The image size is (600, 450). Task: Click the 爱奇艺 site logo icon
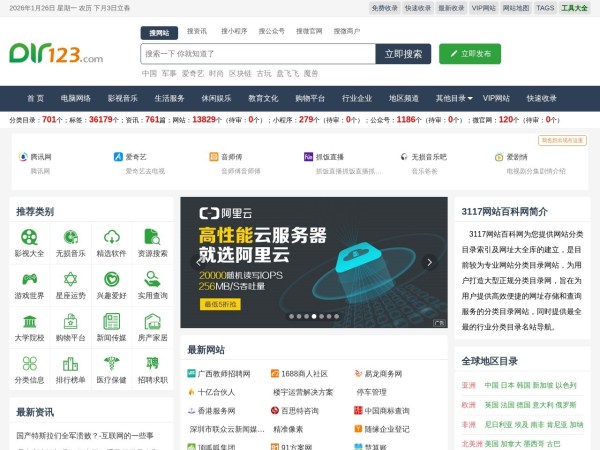pos(118,157)
